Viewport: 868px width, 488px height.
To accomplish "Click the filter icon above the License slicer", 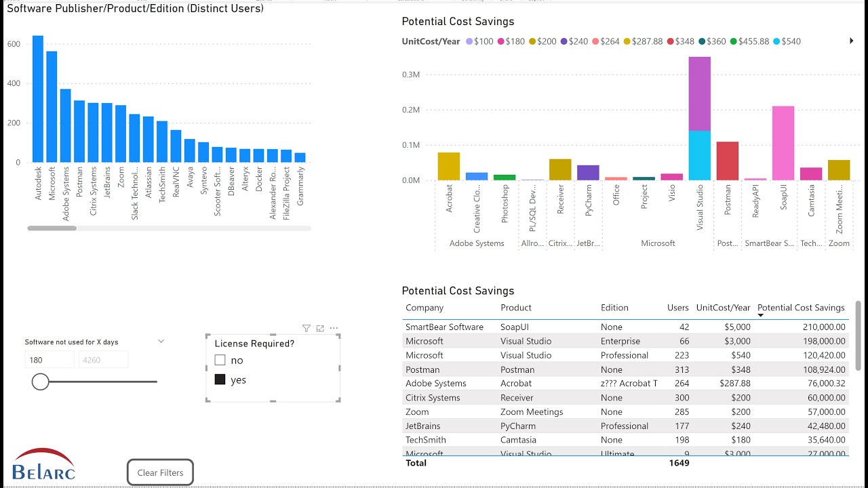I will [307, 329].
